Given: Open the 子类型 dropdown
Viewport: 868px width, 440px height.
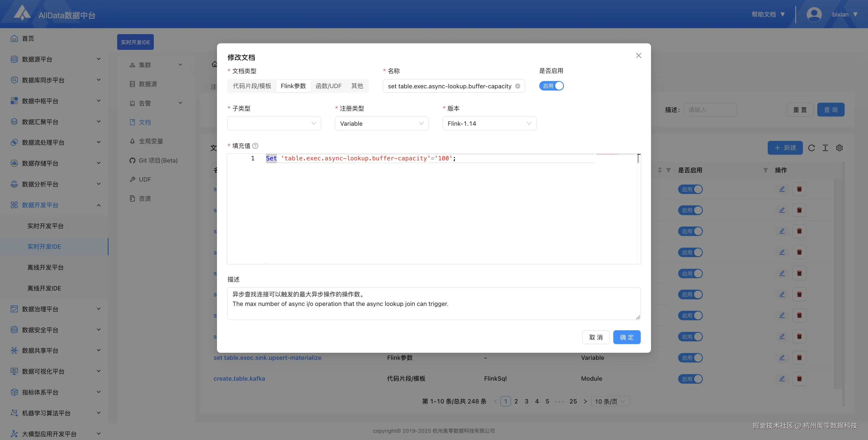Looking at the screenshot, I should point(274,123).
